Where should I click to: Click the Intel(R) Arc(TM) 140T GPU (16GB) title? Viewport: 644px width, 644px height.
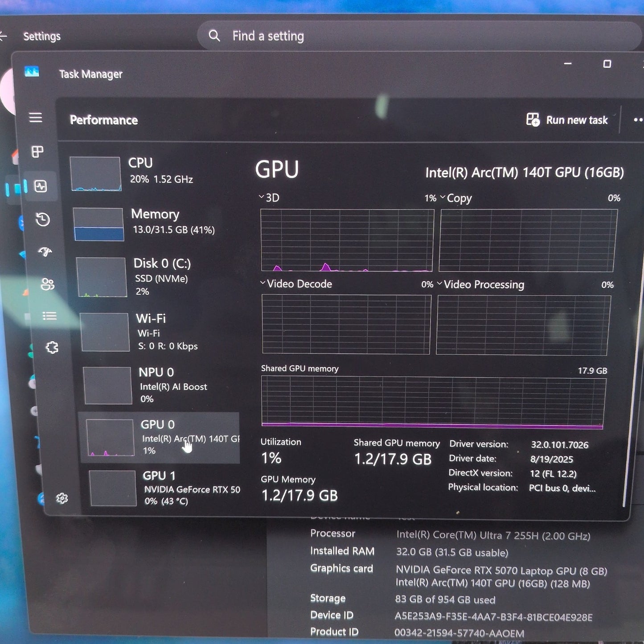pyautogui.click(x=525, y=172)
